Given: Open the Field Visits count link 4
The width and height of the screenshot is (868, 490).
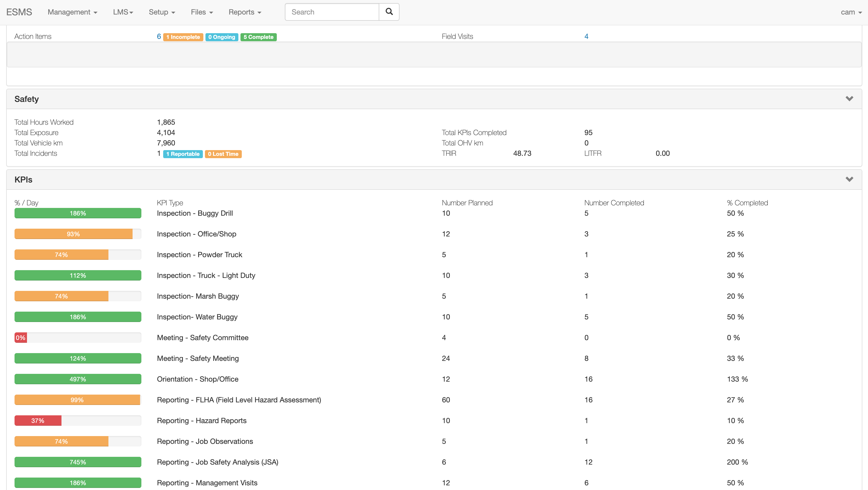Looking at the screenshot, I should tap(586, 36).
